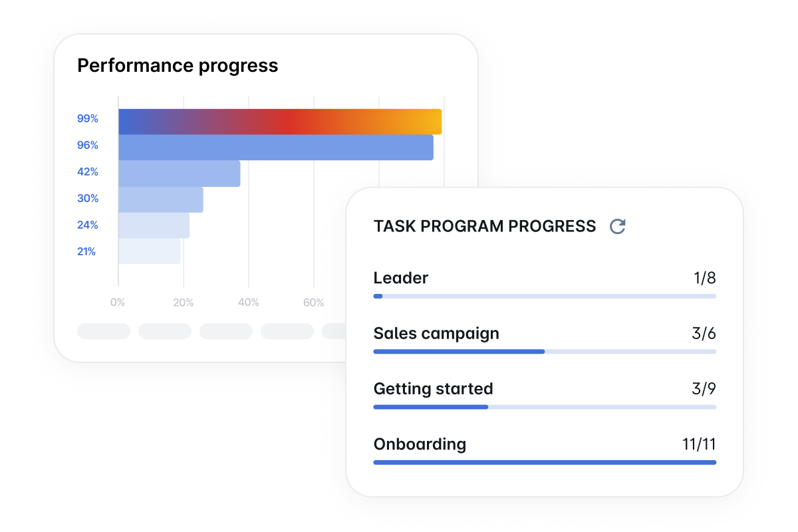Click the Getting started progress bar
The image size is (798, 532).
pos(545,406)
